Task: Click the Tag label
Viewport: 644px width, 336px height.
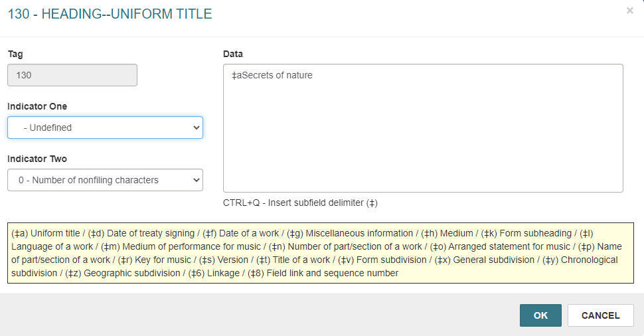Action: pos(15,54)
